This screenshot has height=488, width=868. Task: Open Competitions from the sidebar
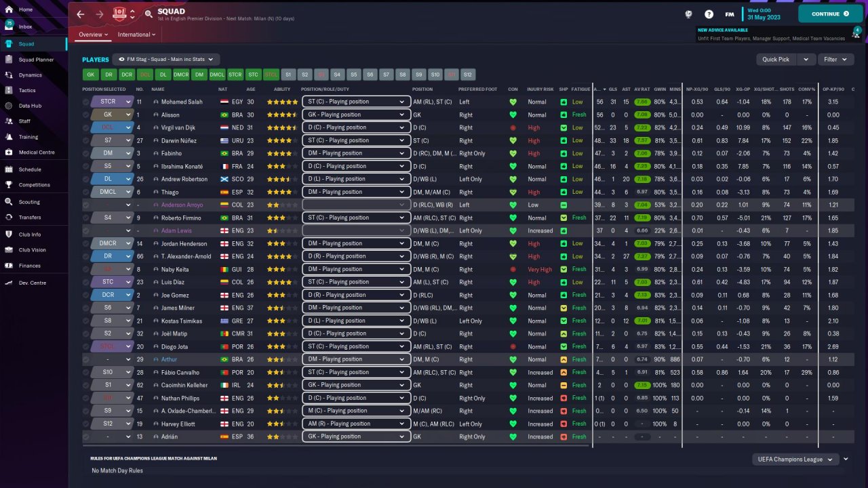pos(33,184)
